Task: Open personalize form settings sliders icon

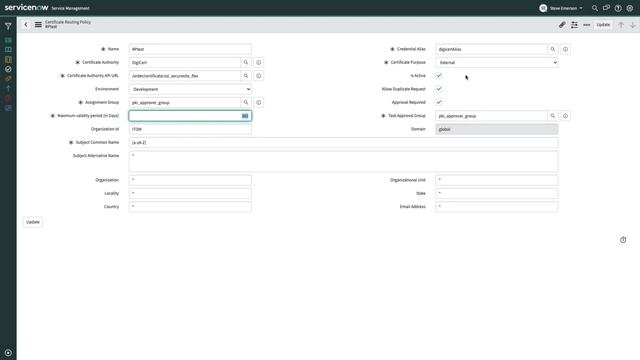Action: pos(574,25)
